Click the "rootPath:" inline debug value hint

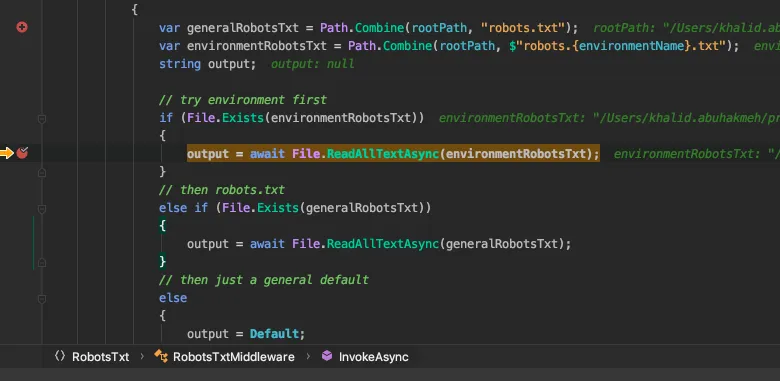pyautogui.click(x=686, y=28)
